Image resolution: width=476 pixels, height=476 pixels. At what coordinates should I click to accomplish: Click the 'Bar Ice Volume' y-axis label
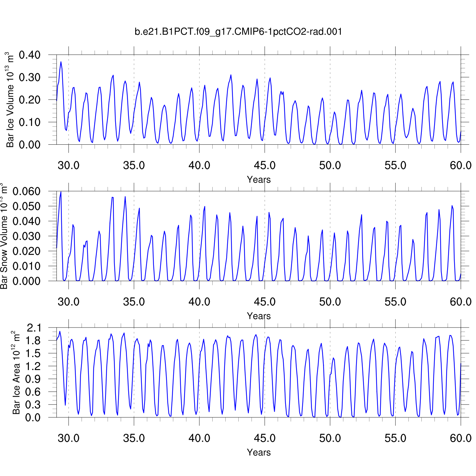click(10, 100)
